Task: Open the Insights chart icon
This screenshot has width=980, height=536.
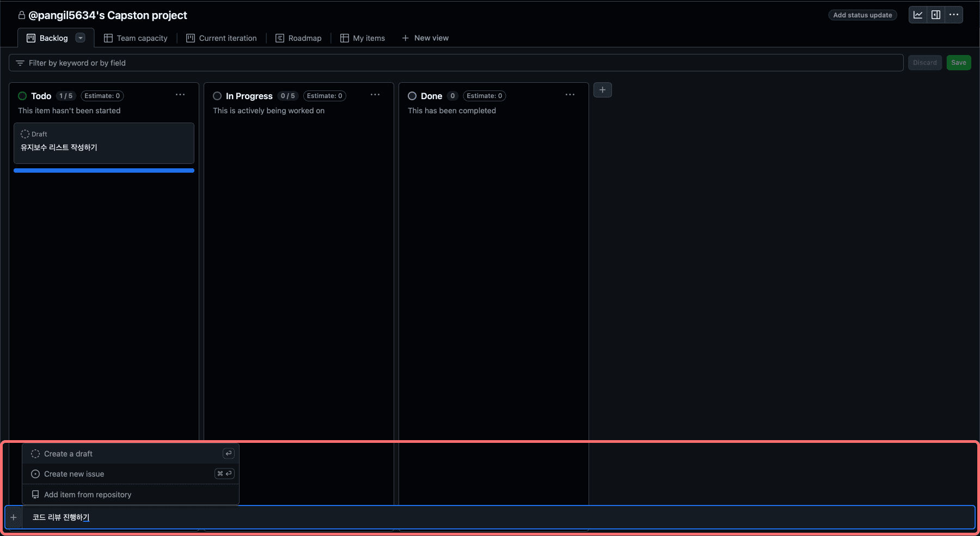Action: 918,15
